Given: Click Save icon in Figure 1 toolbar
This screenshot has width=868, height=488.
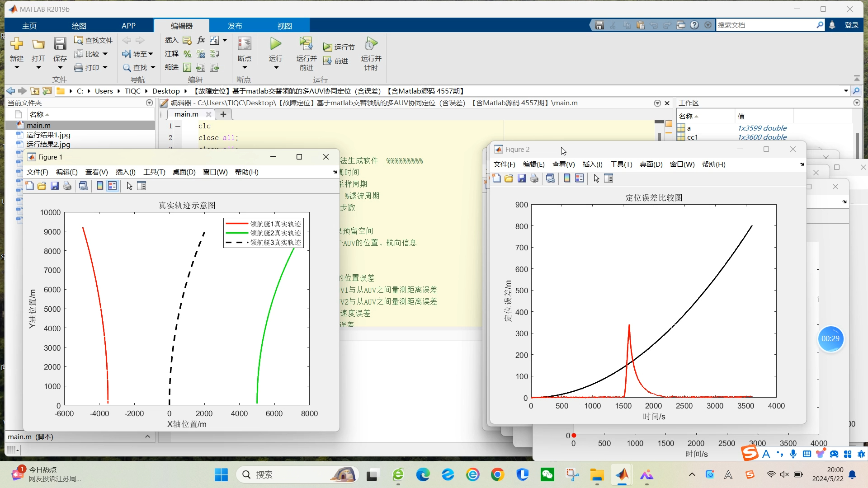Looking at the screenshot, I should click(55, 186).
